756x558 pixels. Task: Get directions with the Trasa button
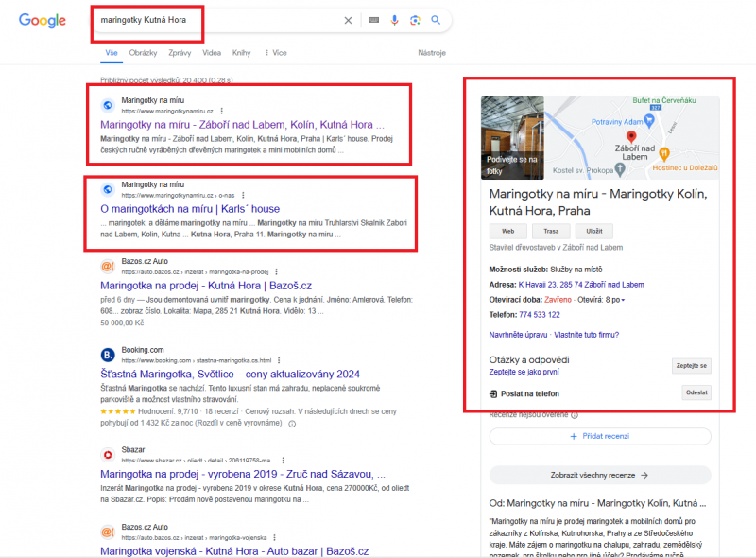[x=551, y=231]
